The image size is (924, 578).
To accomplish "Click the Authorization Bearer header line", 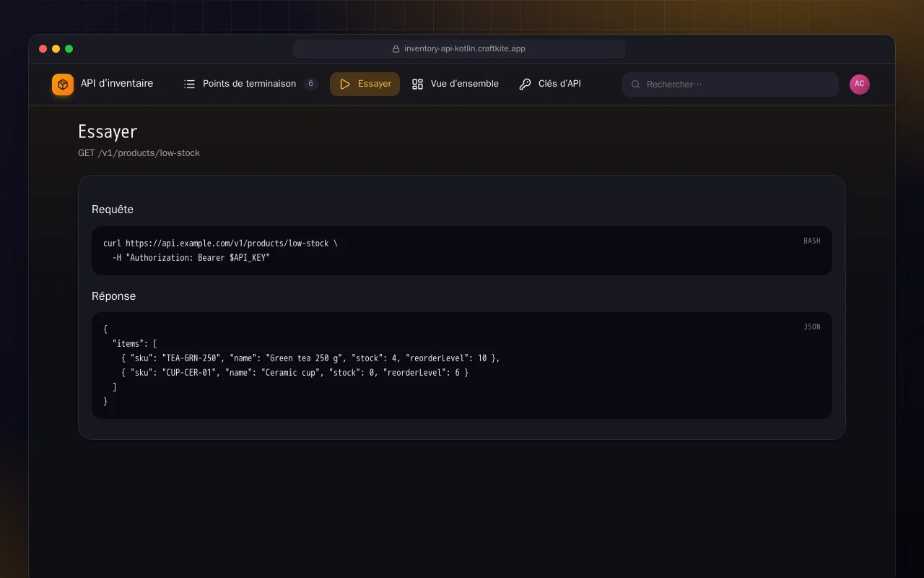I will [191, 258].
